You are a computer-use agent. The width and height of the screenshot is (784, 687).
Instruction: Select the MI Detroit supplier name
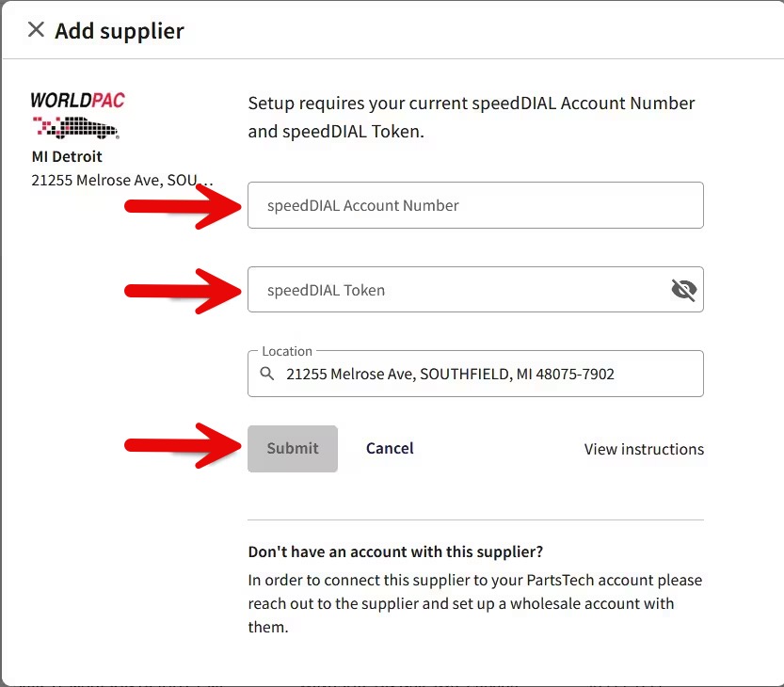point(67,156)
